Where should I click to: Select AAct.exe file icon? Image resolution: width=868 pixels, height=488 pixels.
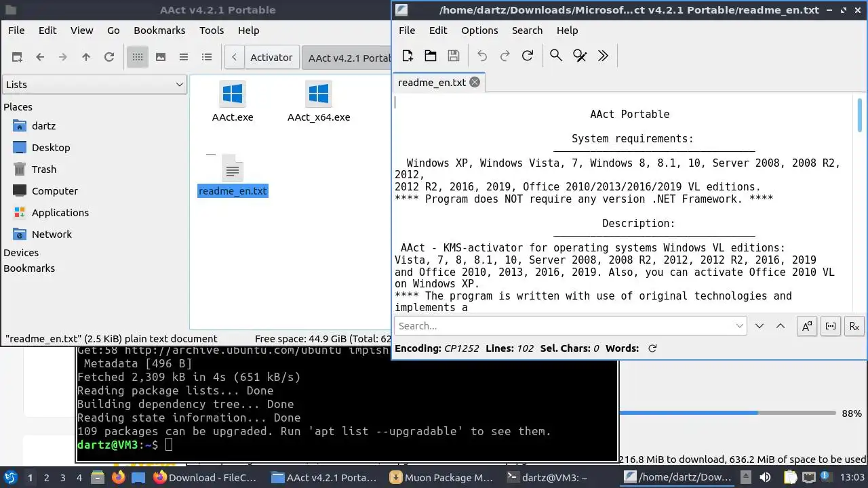point(233,94)
